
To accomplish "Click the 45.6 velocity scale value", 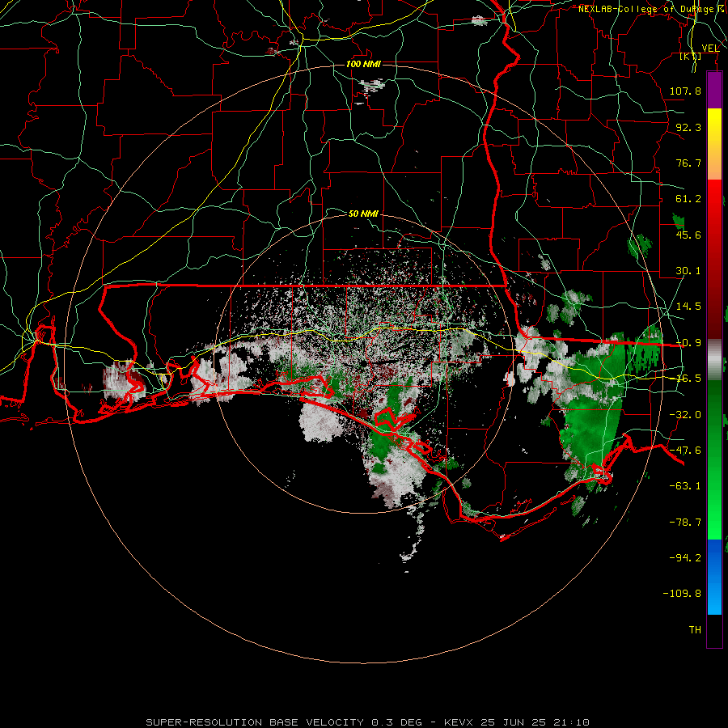I will pos(688,235).
